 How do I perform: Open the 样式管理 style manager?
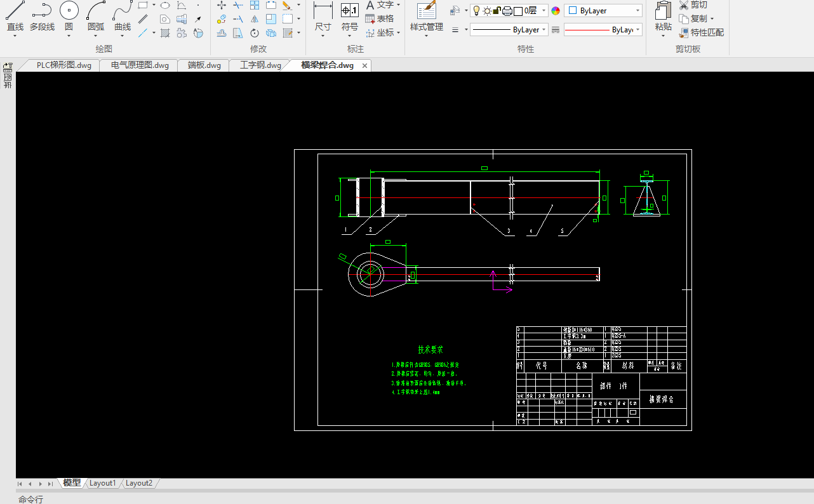[x=426, y=17]
